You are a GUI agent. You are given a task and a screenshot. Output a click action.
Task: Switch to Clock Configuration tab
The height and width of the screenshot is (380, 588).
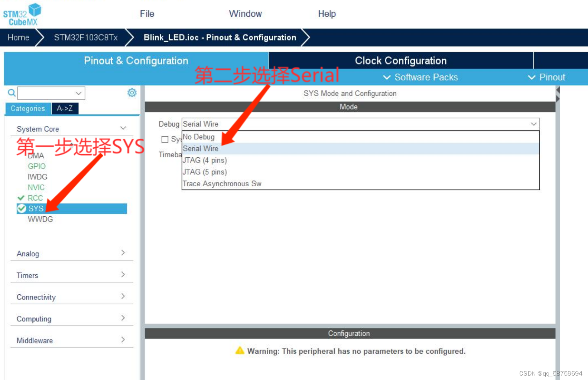pyautogui.click(x=401, y=60)
